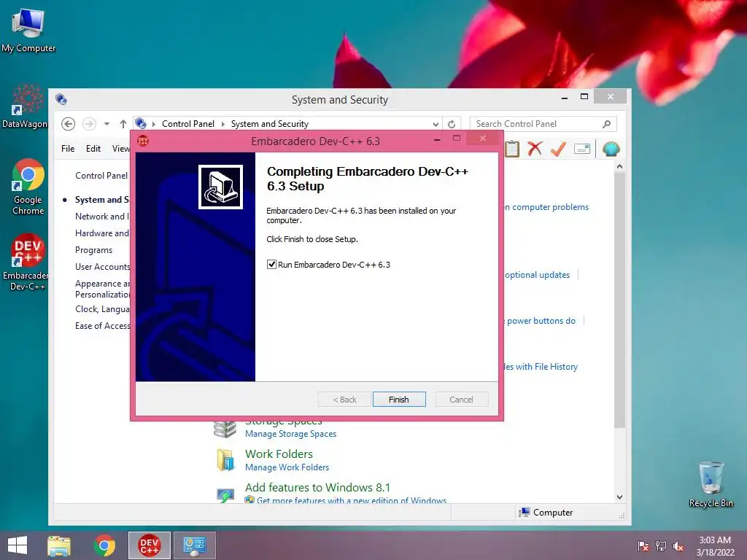Click the taskbar clock showing 3:03 AM

tap(715, 546)
